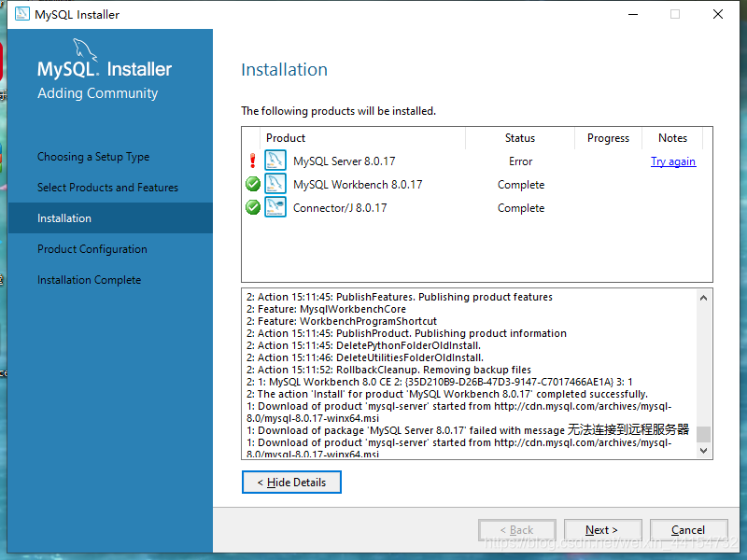Click the log scrollbar up arrow
Screen dimensions: 747x560
(704, 298)
